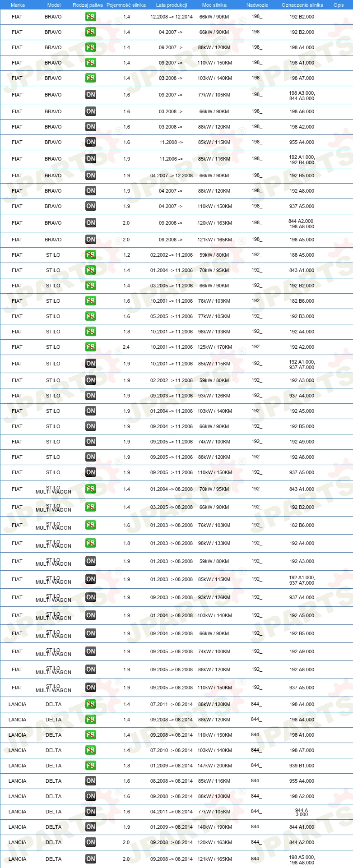Click the Lata produkcji column header
The width and height of the screenshot is (353, 868).
coord(172,5)
